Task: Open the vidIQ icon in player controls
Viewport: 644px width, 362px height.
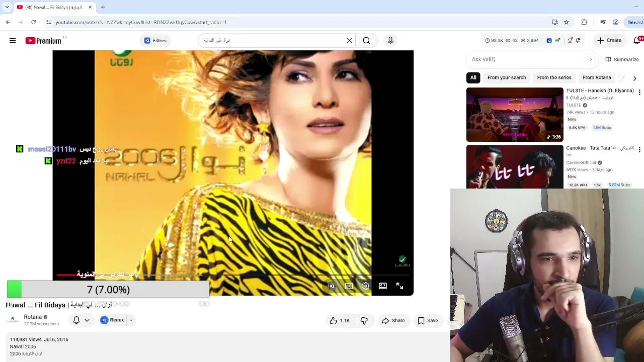Action: [332, 286]
